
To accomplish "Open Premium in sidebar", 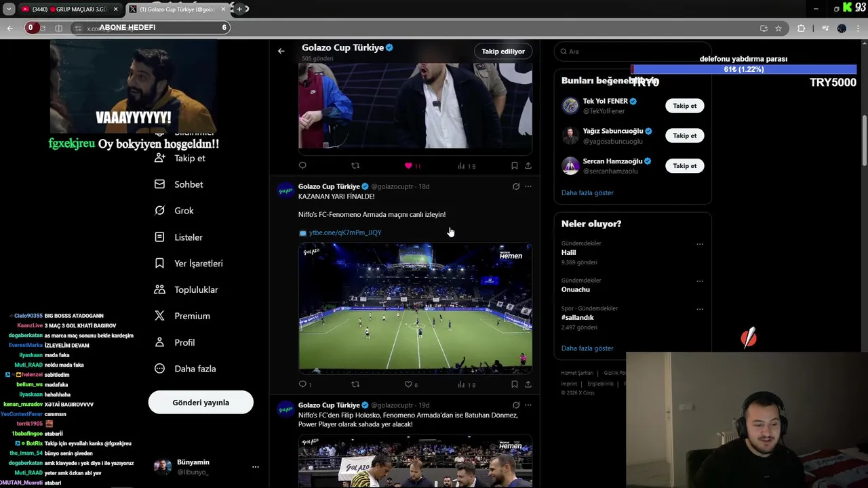I will [182, 316].
